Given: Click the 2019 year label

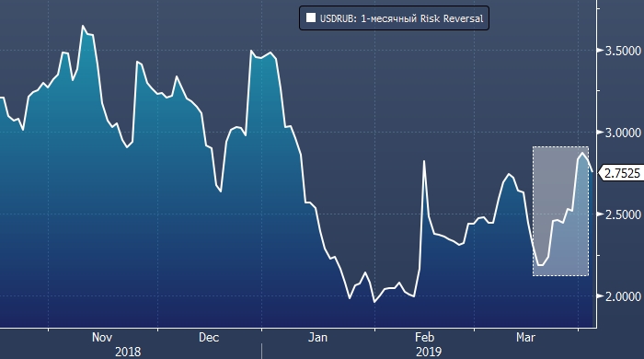Looking at the screenshot, I should [429, 352].
